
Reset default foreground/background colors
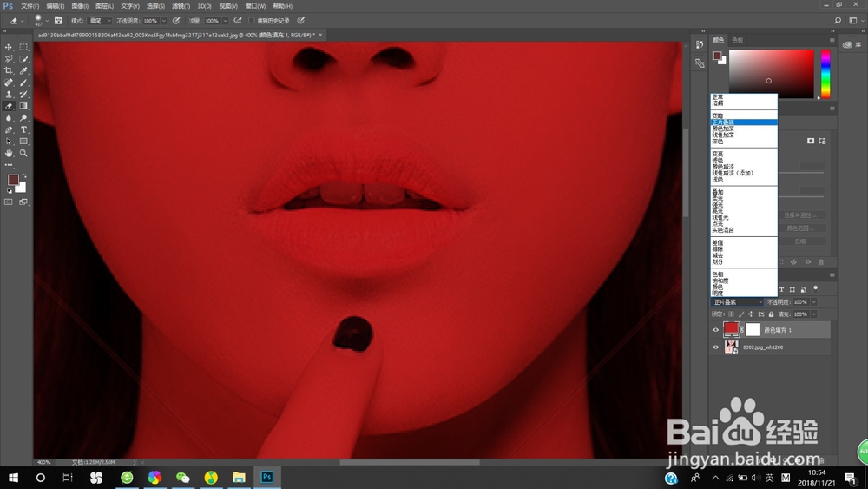[9, 191]
